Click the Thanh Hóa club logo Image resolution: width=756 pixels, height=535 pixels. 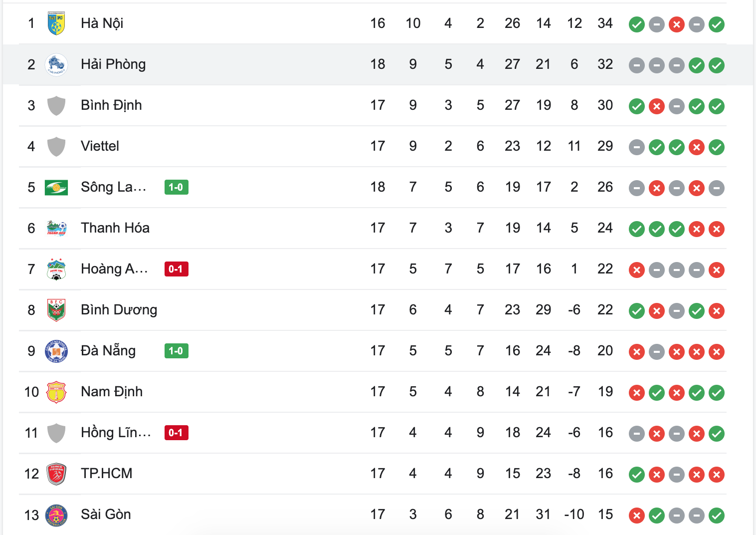coord(56,228)
